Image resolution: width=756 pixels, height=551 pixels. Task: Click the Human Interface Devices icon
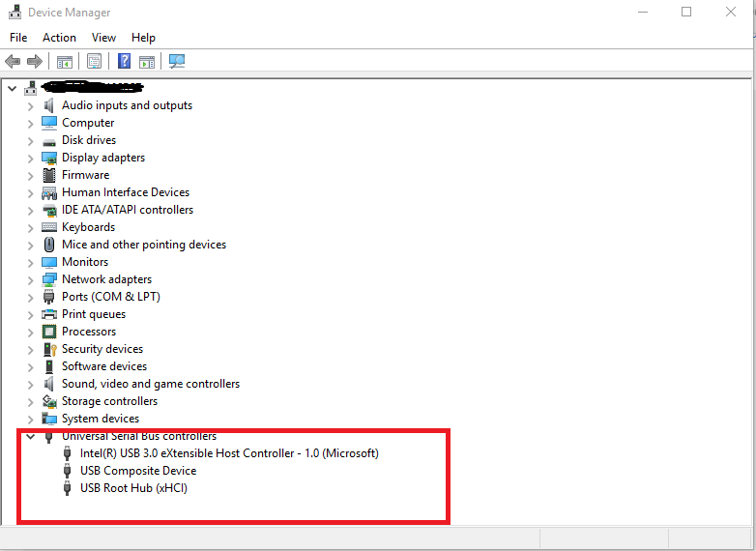(x=49, y=193)
